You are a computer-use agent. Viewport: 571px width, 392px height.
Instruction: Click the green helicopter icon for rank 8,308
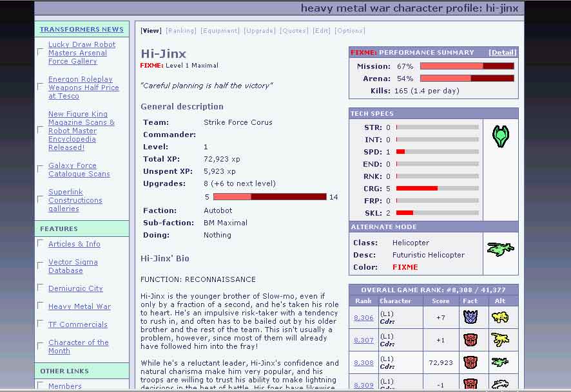pyautogui.click(x=500, y=362)
